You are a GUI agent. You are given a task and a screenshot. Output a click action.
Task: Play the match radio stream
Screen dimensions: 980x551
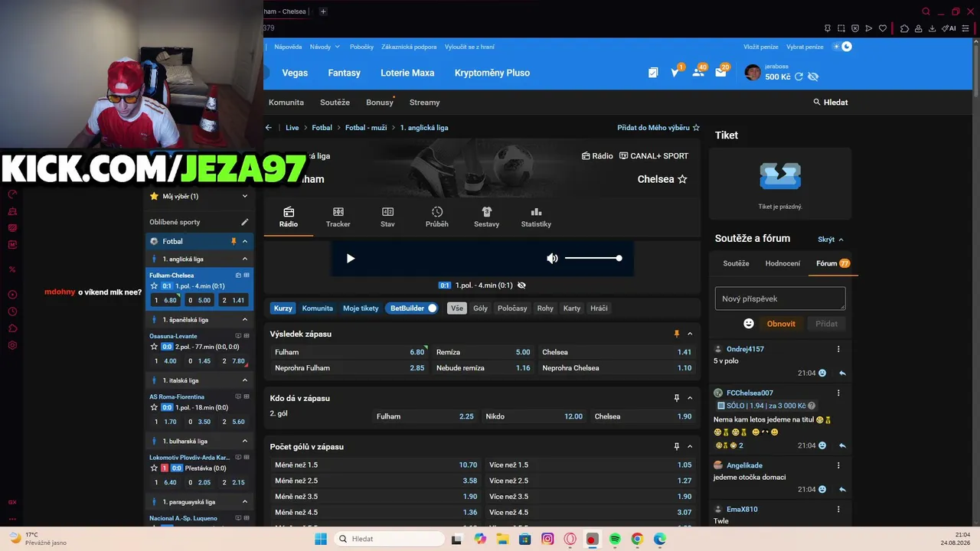point(351,259)
